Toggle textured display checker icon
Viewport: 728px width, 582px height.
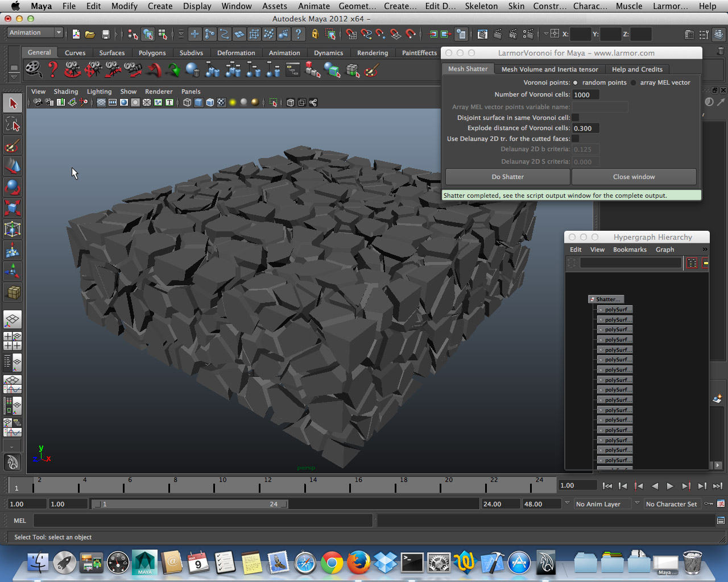tap(221, 102)
